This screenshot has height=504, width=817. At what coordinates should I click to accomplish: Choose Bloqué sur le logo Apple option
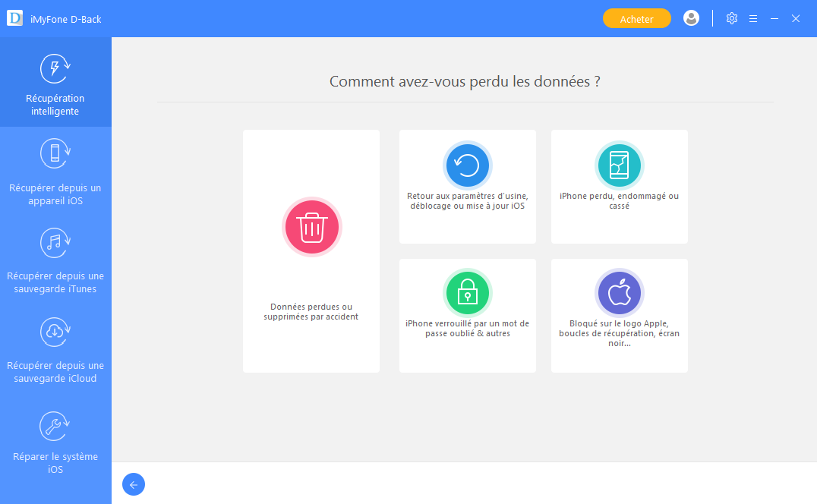[619, 333]
